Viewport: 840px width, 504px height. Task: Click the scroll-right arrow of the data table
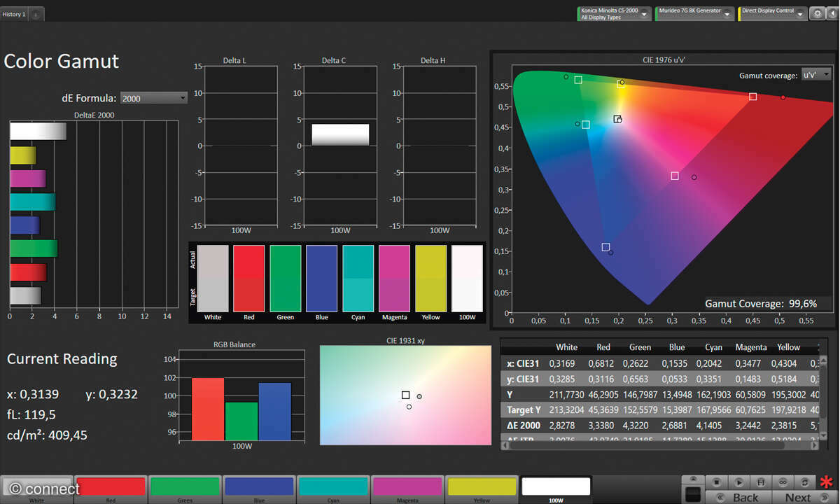click(x=814, y=445)
